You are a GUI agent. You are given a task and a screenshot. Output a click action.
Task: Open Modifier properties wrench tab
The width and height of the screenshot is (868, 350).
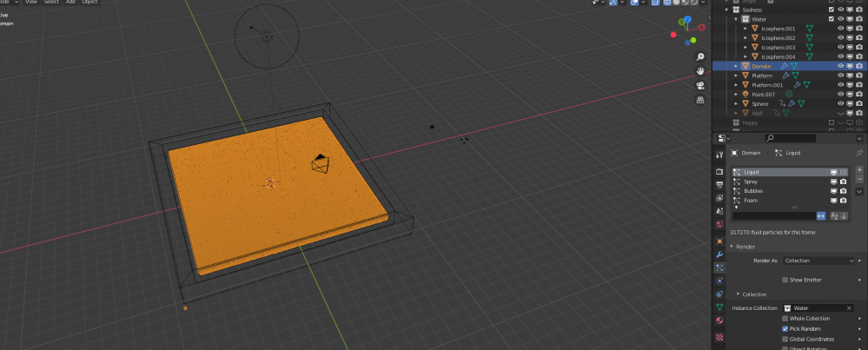[719, 254]
